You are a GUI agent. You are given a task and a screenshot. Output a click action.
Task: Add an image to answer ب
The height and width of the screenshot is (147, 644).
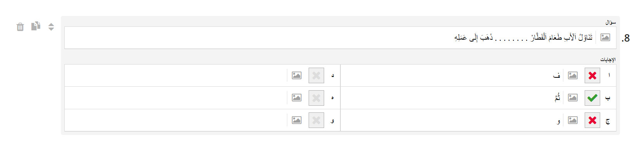pyautogui.click(x=573, y=98)
